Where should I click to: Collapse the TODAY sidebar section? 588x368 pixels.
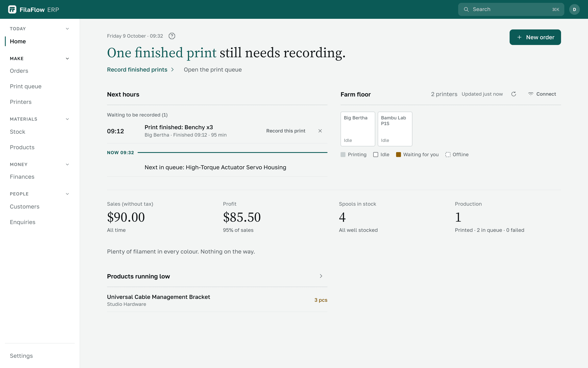pyautogui.click(x=67, y=29)
